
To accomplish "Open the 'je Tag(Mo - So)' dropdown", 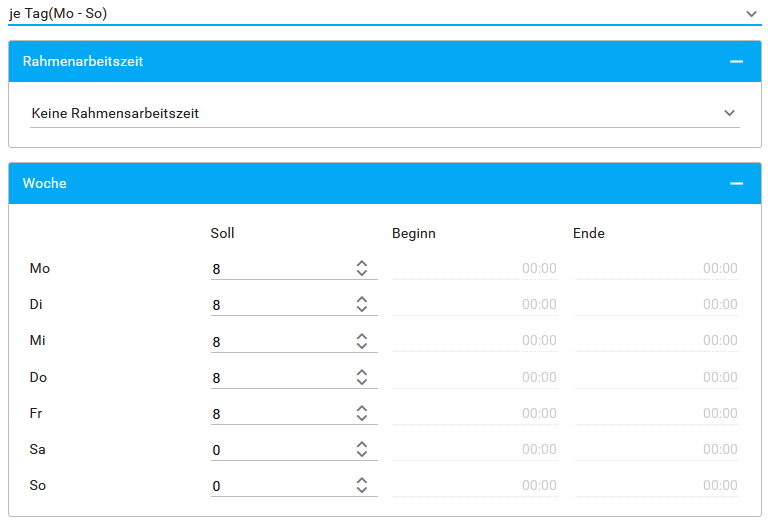I will pos(384,13).
